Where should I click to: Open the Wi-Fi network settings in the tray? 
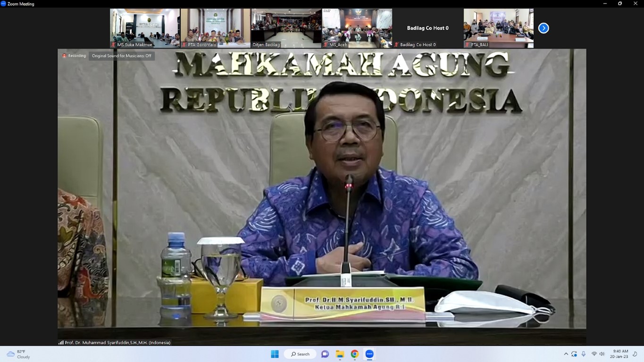tap(594, 354)
